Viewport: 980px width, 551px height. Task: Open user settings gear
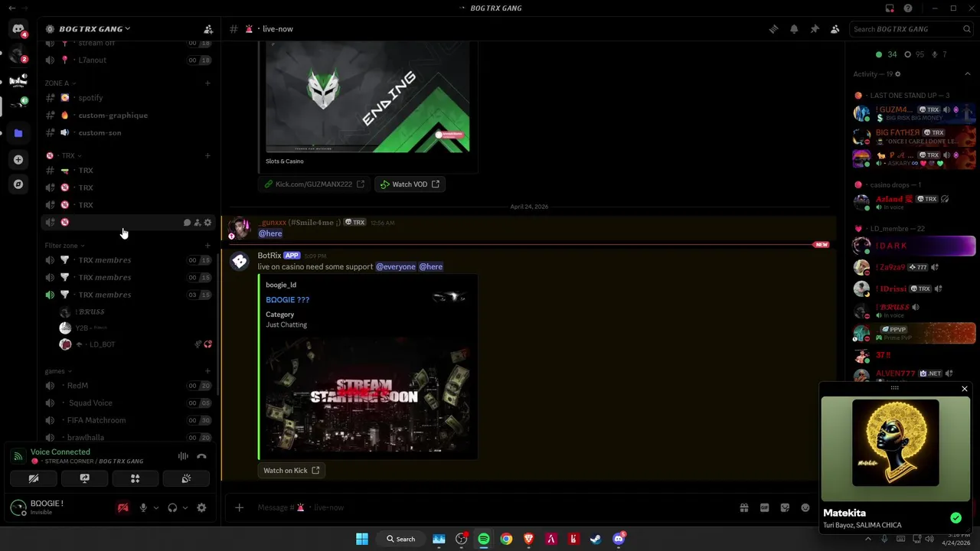coord(201,507)
